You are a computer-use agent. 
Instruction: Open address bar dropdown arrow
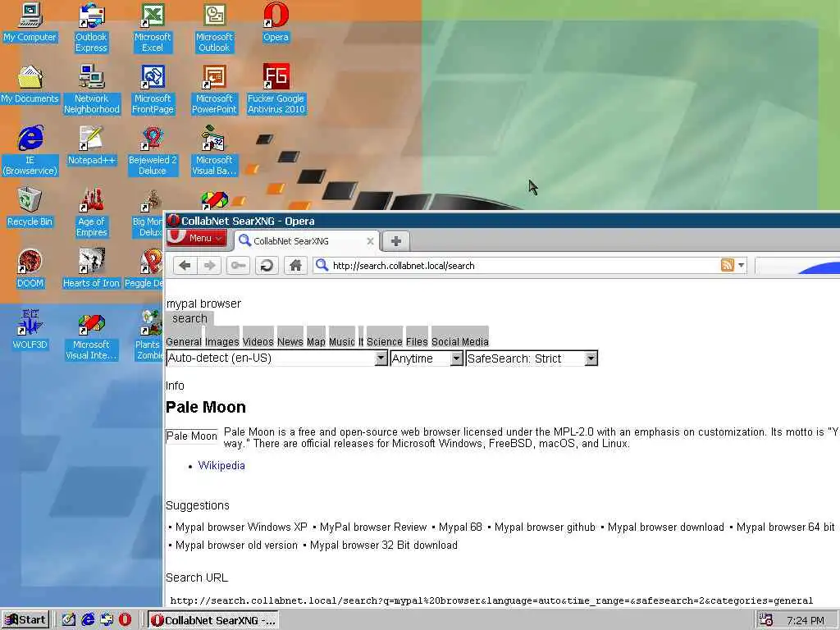coord(741,265)
